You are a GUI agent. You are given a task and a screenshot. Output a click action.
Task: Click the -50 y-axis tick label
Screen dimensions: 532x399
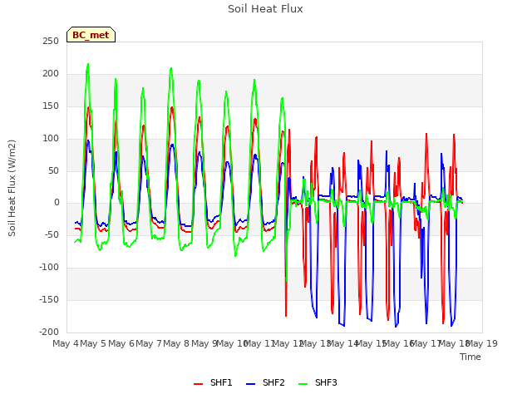click(52, 234)
